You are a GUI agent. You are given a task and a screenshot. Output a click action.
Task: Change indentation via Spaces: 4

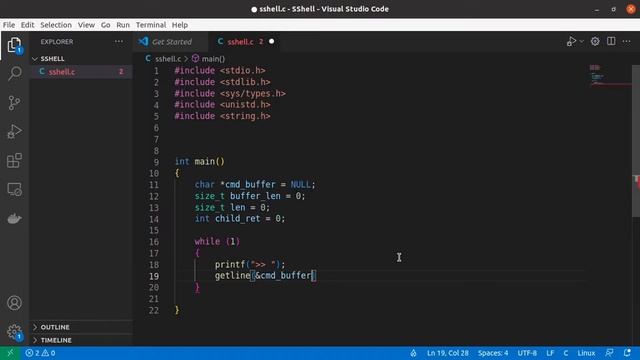(x=493, y=353)
